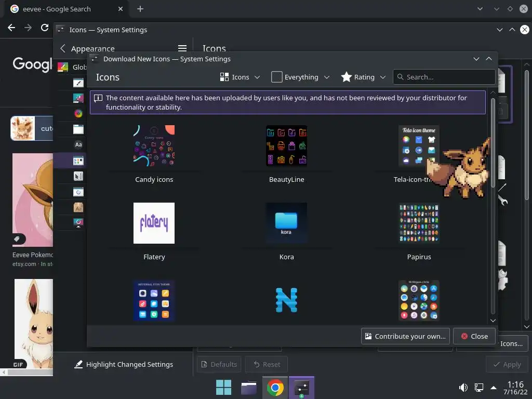Select the Tela icon theme thumbnail

419,146
